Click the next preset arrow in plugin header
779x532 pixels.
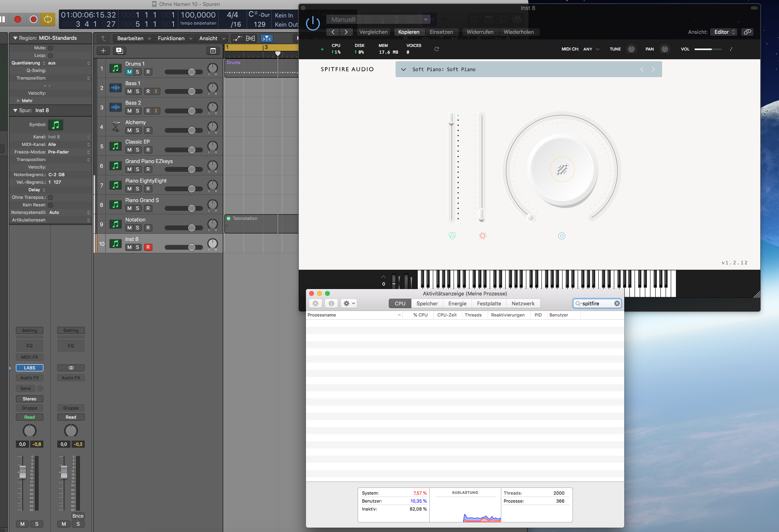pyautogui.click(x=346, y=32)
